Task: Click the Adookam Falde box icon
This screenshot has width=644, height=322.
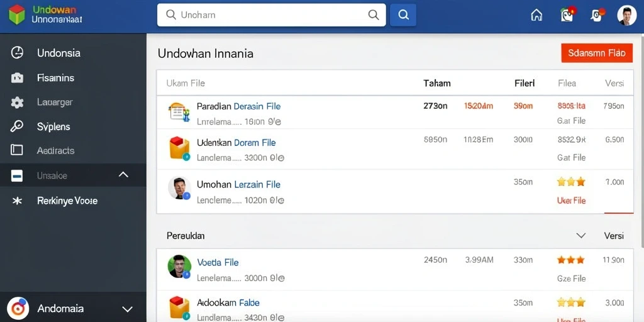Action: [179, 308]
